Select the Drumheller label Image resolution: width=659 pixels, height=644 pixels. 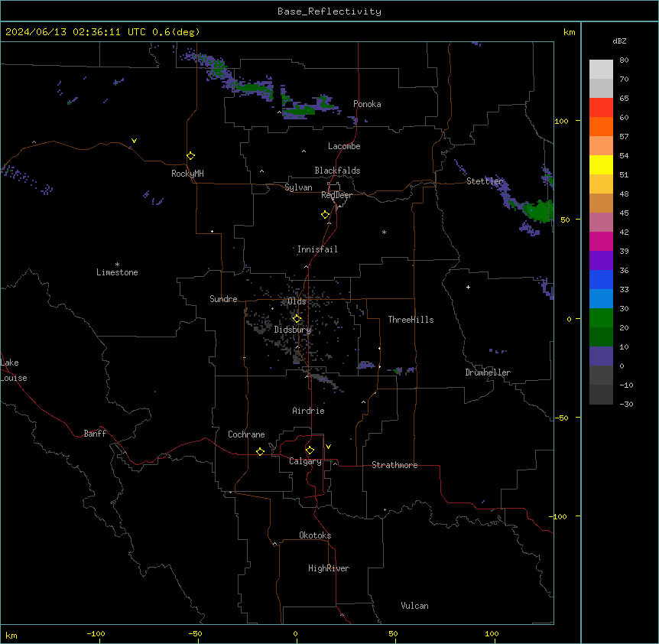coord(488,372)
